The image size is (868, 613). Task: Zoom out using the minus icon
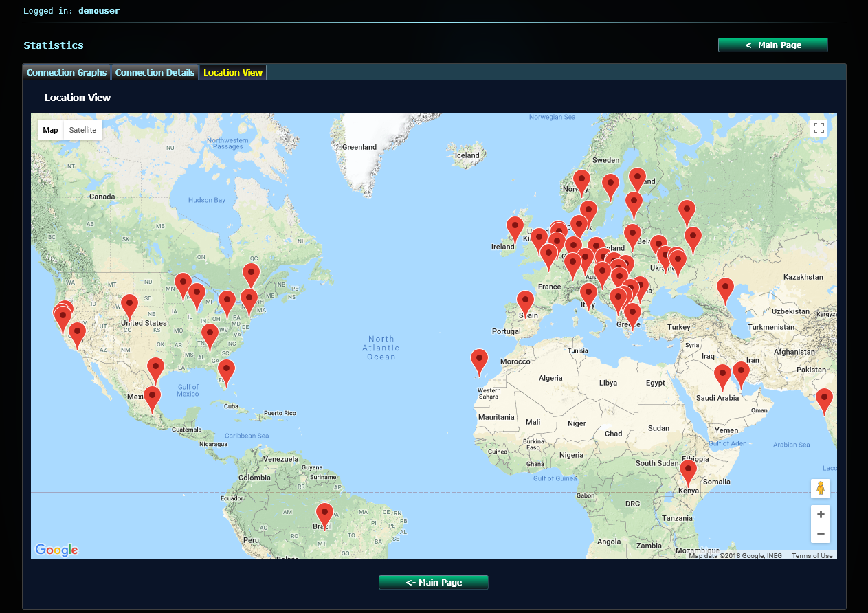(820, 533)
